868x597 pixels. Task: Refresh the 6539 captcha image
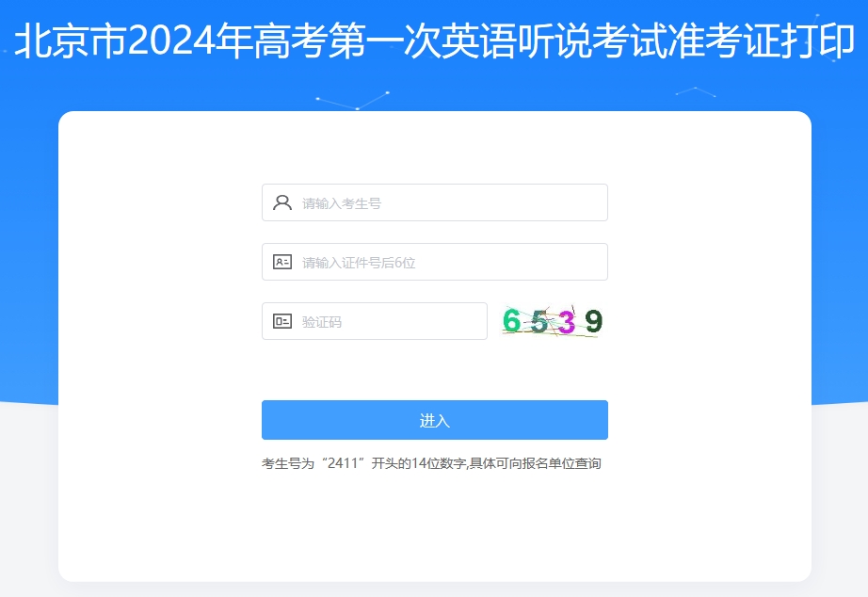point(552,321)
